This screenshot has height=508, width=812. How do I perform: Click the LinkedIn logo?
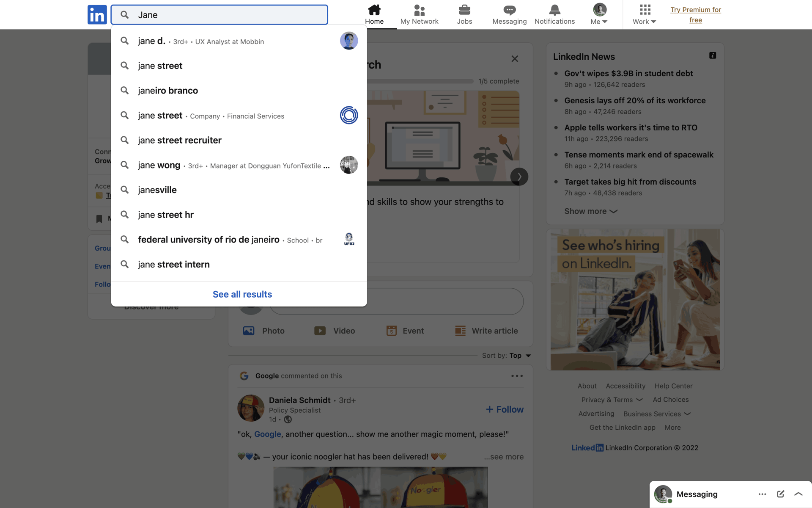[x=97, y=15]
